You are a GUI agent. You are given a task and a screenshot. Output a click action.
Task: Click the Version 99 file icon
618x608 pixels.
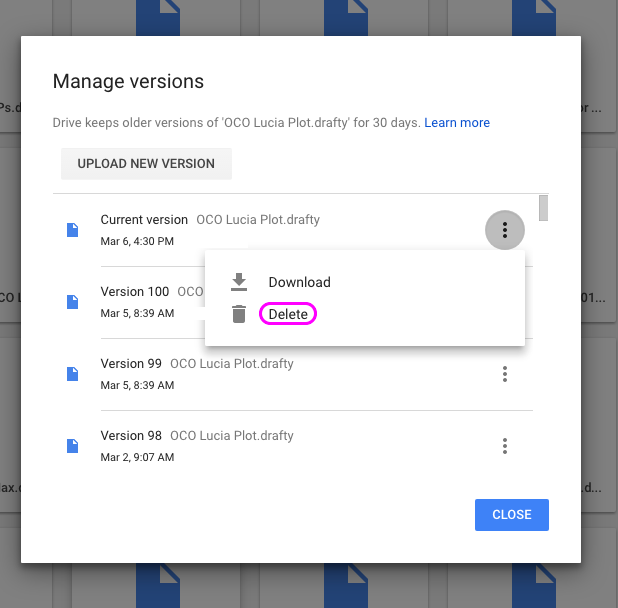point(73,374)
